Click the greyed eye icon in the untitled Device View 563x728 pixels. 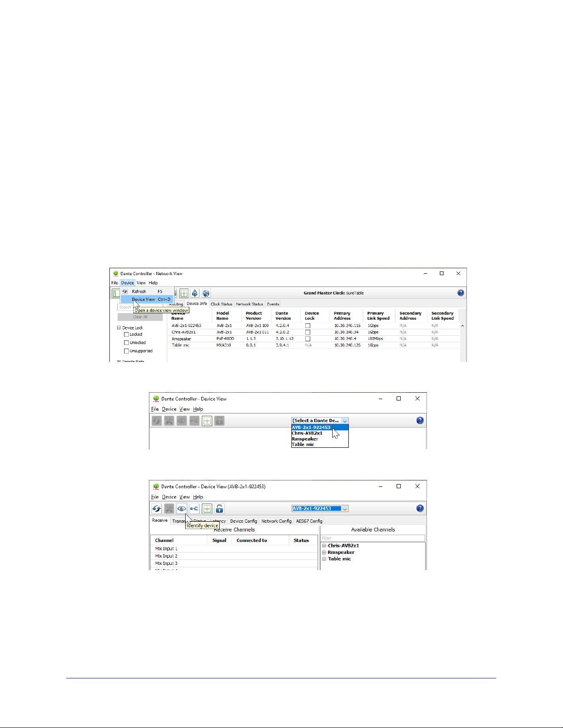(x=182, y=421)
